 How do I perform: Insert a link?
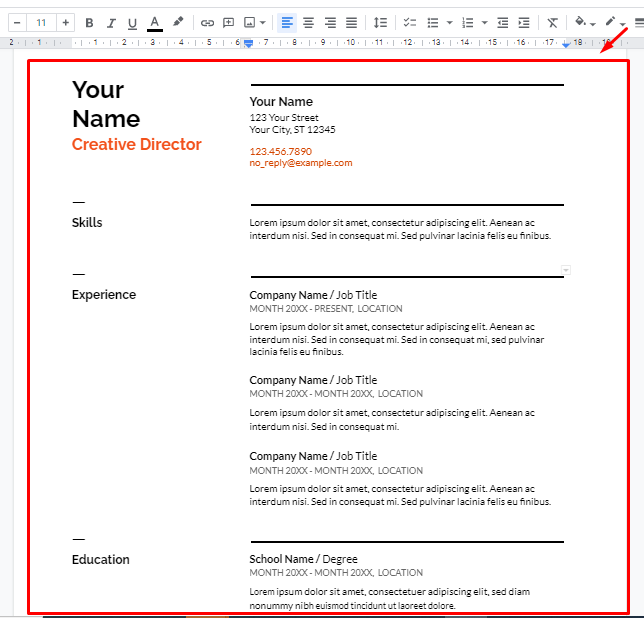click(207, 23)
